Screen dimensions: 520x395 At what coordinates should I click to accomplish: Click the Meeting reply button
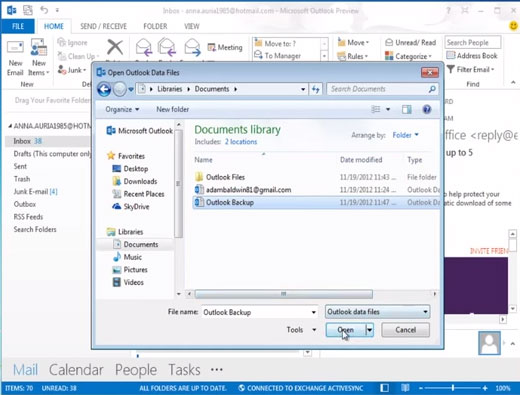(225, 47)
